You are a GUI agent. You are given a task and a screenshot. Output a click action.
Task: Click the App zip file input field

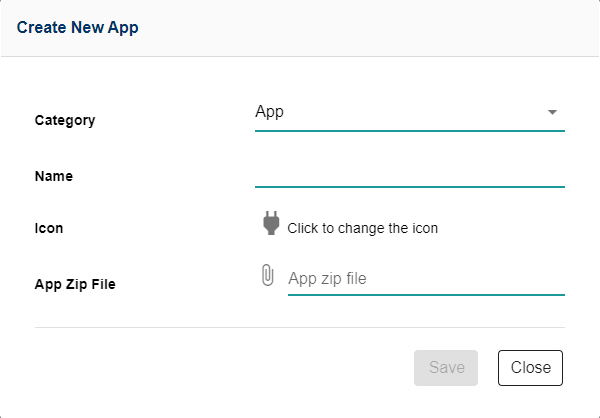click(425, 279)
